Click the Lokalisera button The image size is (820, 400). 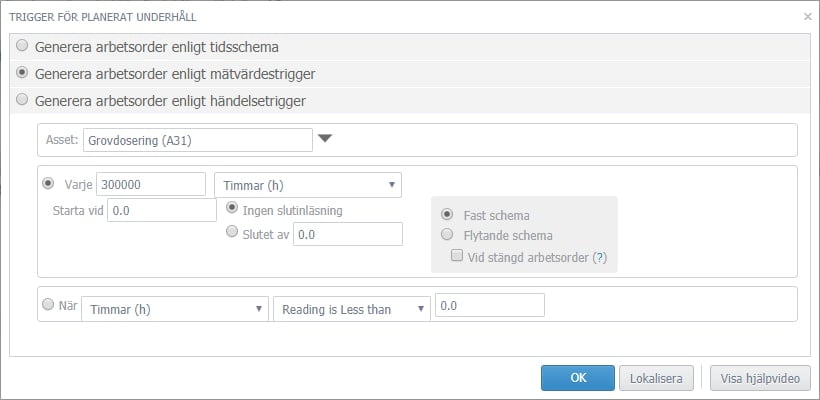tap(656, 378)
